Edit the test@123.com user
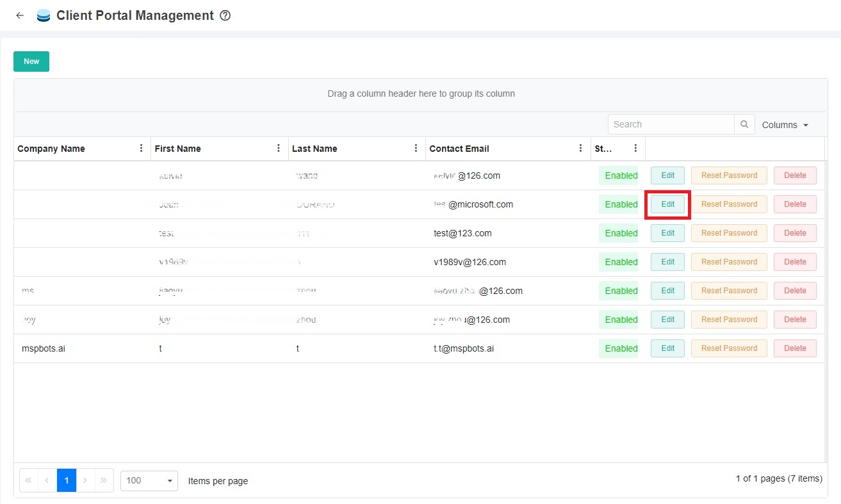 tap(667, 233)
